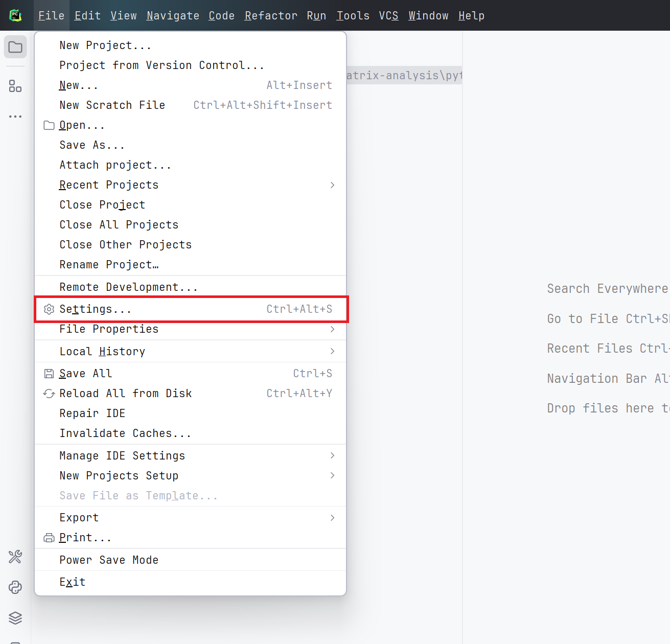Screen dimensions: 670x644
Task: Choose the New... entry with Alt+Insert
Action: pyautogui.click(x=190, y=85)
